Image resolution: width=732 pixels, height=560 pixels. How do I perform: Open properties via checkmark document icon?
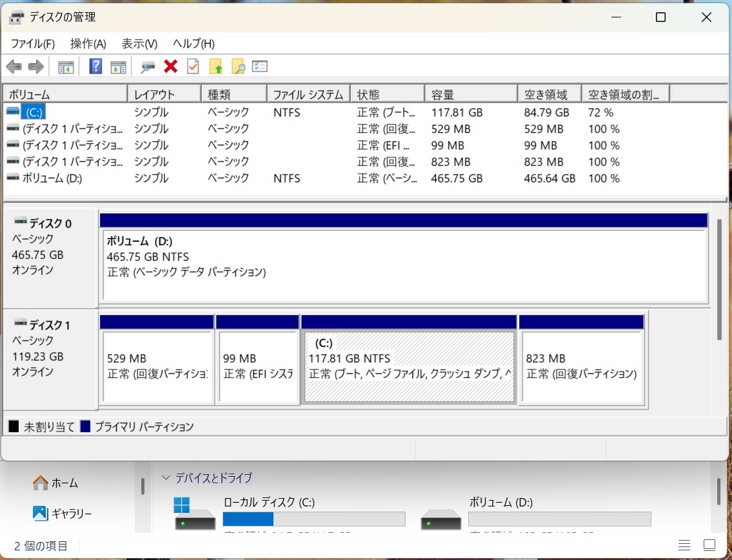point(193,66)
